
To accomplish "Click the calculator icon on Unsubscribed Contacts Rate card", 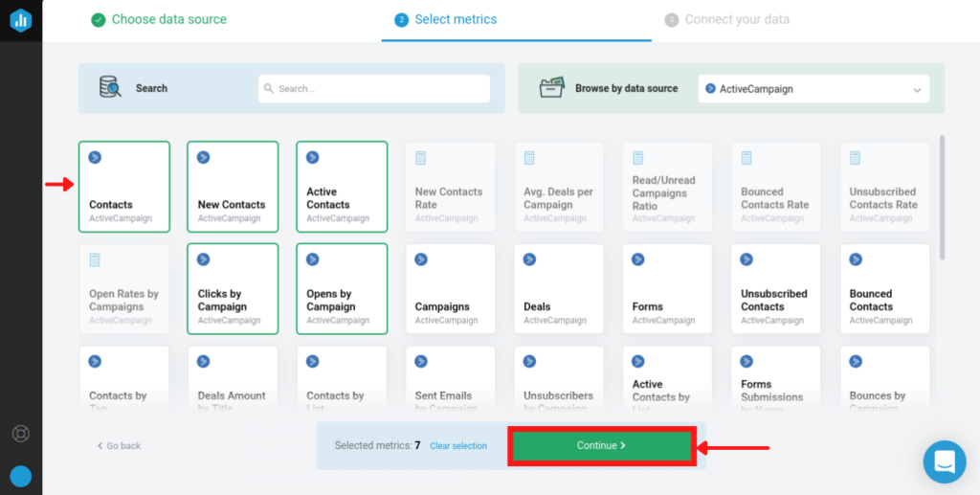I will 855,158.
